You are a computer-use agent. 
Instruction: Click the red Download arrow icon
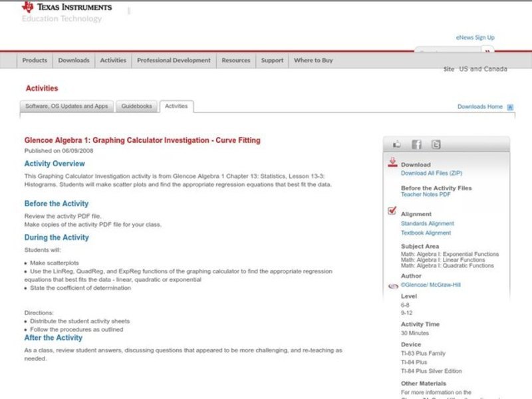tap(392, 162)
